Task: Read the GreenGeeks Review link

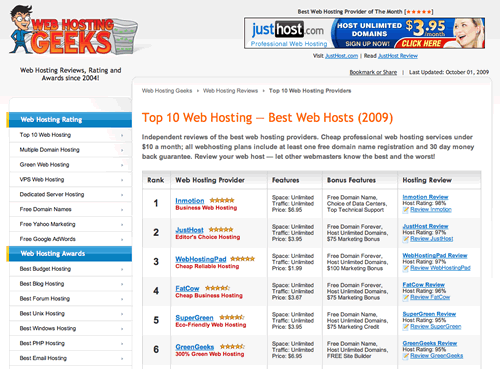Action: coord(430,343)
